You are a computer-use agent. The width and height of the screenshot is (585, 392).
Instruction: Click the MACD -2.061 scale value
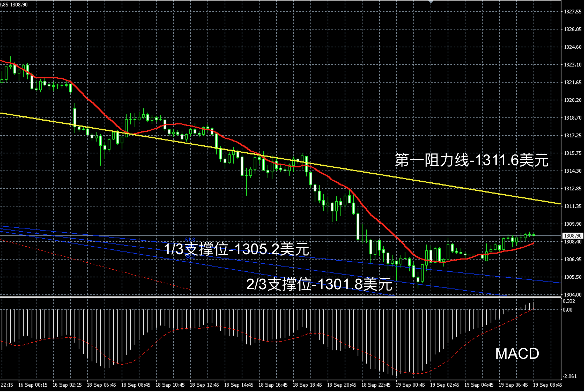tap(569, 376)
